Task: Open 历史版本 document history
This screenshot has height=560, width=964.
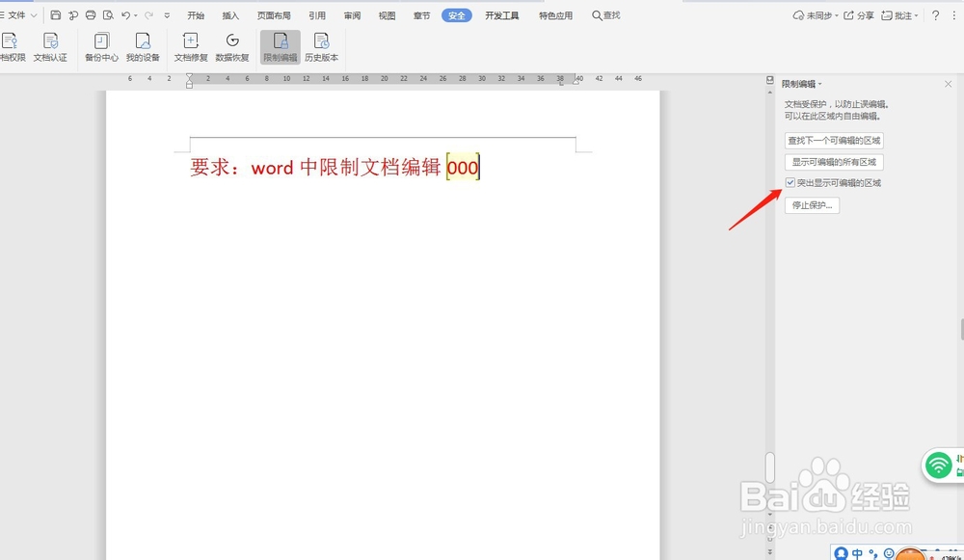Action: click(x=322, y=46)
